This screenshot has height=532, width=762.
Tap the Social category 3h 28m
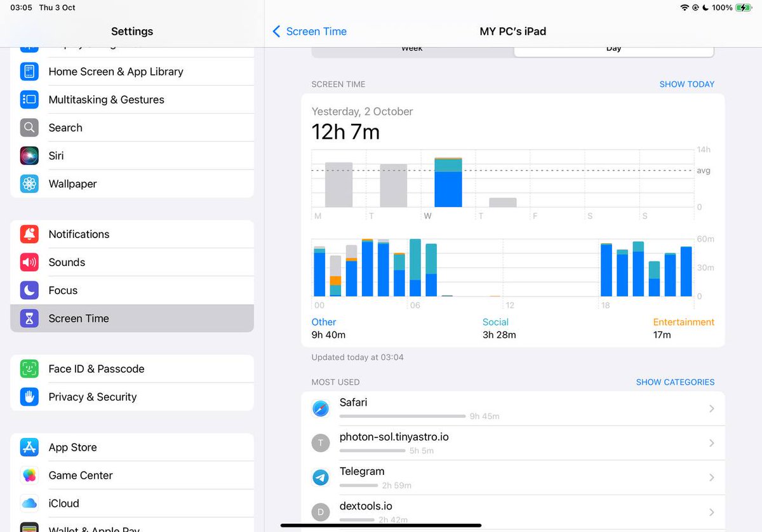click(x=499, y=328)
